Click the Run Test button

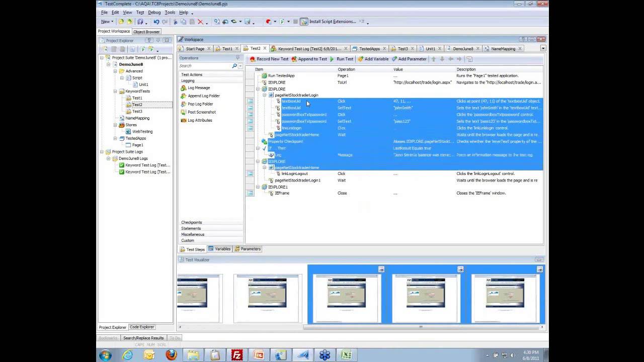342,59
